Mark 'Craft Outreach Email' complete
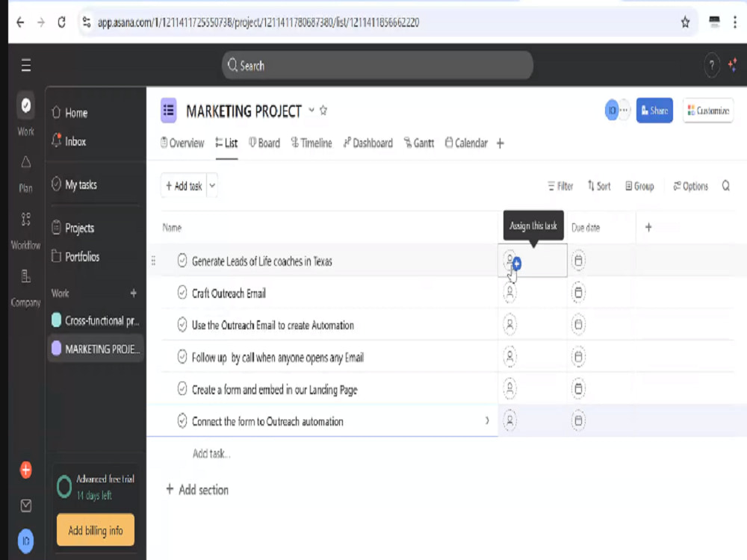Image resolution: width=747 pixels, height=560 pixels. click(x=182, y=293)
